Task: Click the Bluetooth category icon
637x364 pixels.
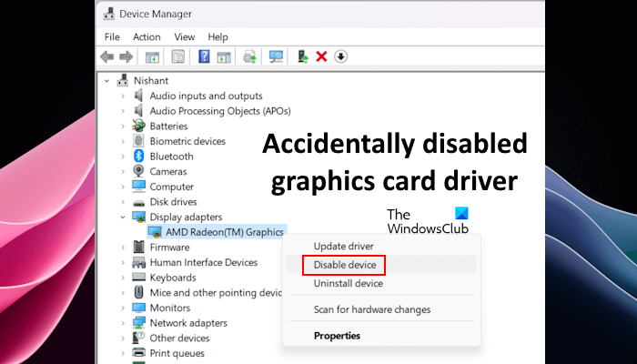Action: pyautogui.click(x=139, y=156)
